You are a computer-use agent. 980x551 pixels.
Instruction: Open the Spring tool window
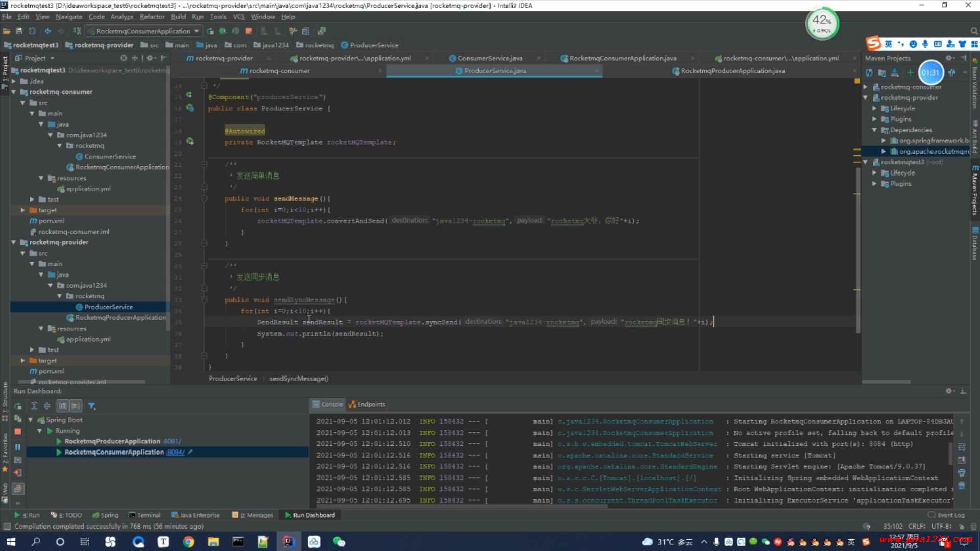[x=105, y=515]
